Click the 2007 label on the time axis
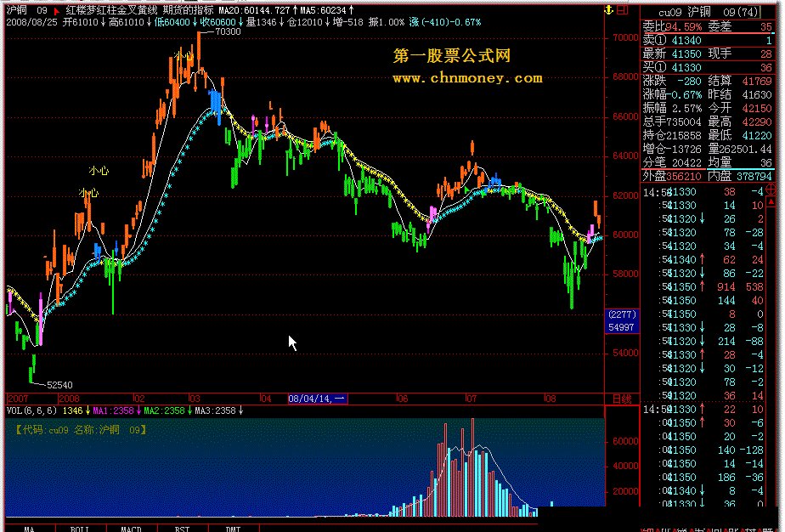785x532 pixels. pyautogui.click(x=18, y=399)
